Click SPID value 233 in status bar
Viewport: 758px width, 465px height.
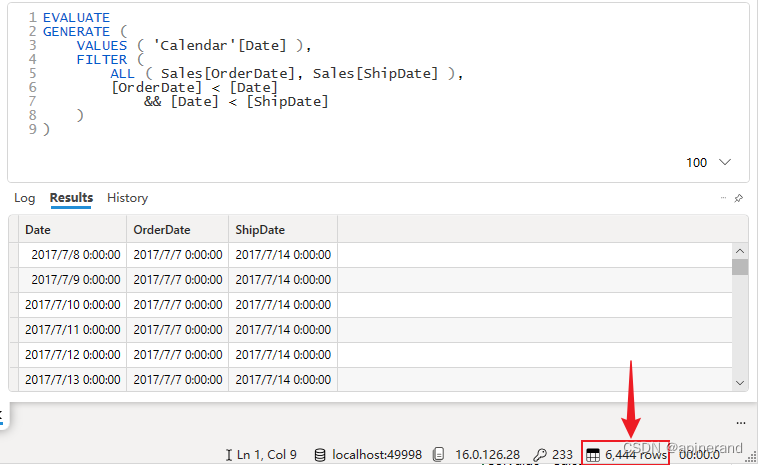tap(562, 455)
